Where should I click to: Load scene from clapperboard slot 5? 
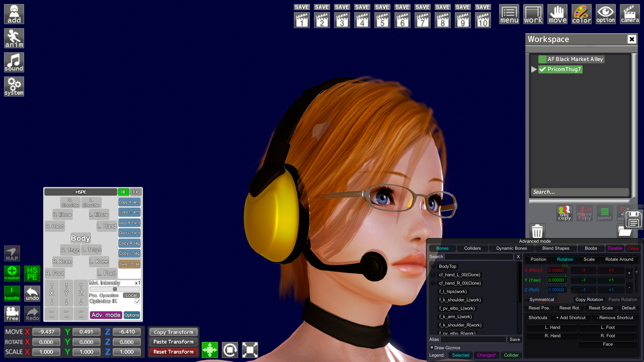coord(382,20)
